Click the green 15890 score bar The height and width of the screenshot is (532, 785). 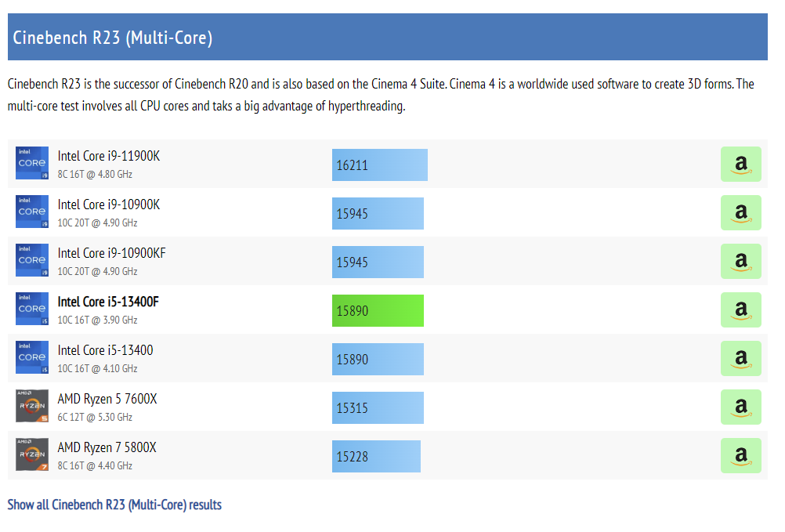[378, 310]
